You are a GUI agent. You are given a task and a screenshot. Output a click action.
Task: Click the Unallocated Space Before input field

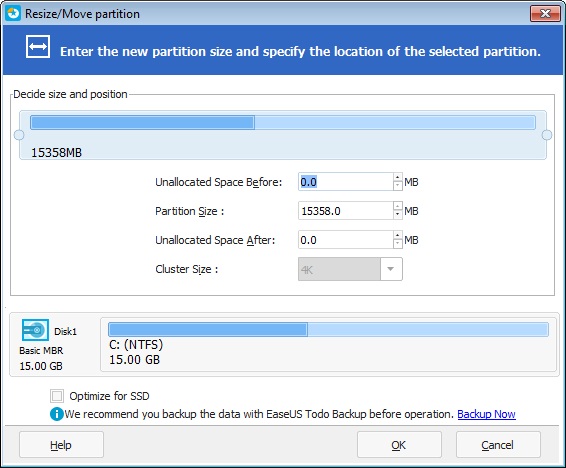click(345, 182)
